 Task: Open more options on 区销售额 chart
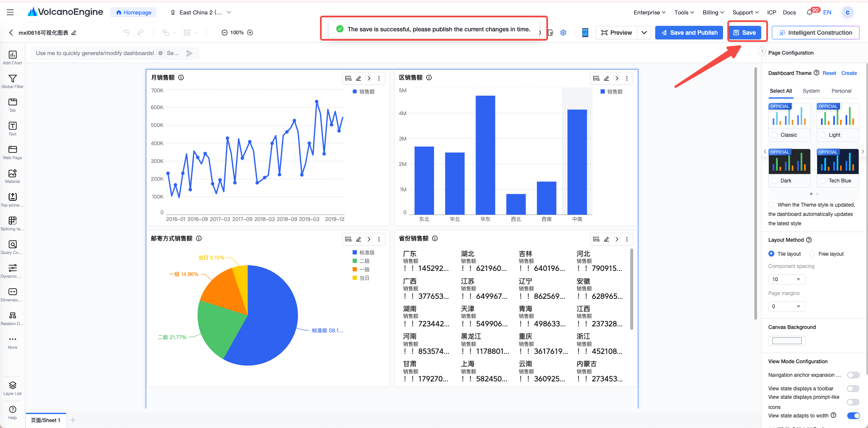pos(627,78)
